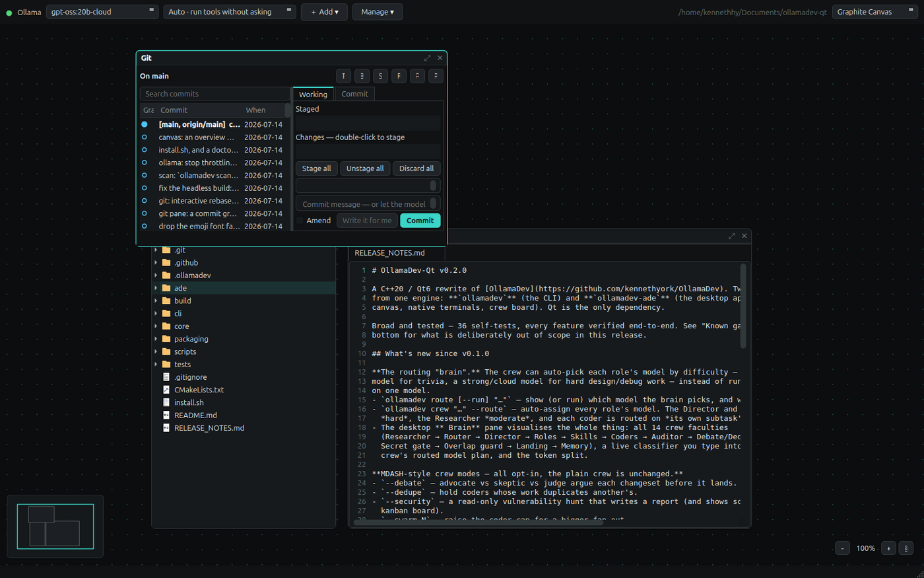Click the fit-view button beside zoom plus

(x=906, y=548)
